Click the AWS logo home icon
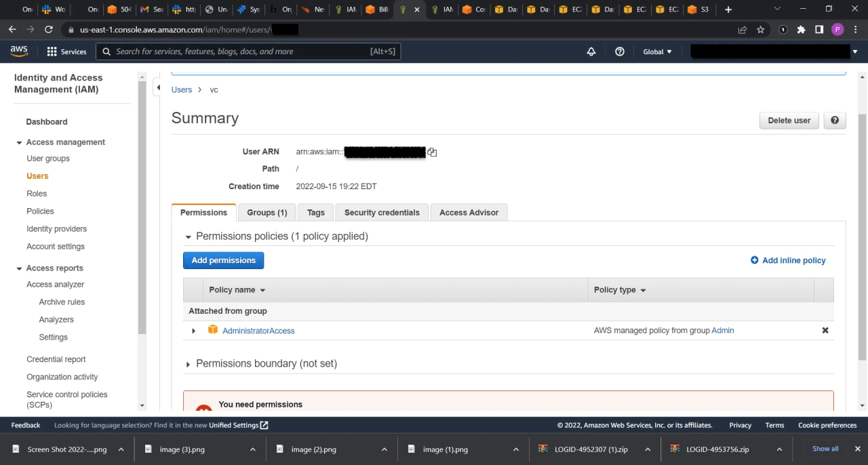The width and height of the screenshot is (868, 465). 18,52
